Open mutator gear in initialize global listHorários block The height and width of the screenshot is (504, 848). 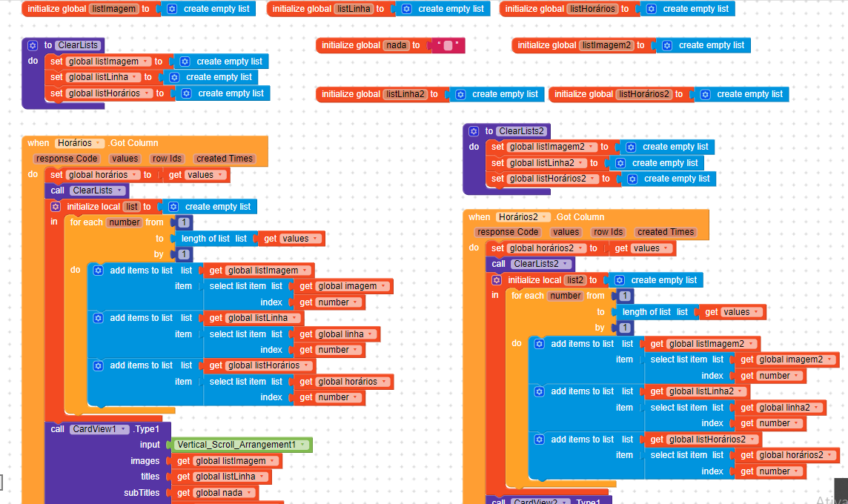pyautogui.click(x=652, y=9)
